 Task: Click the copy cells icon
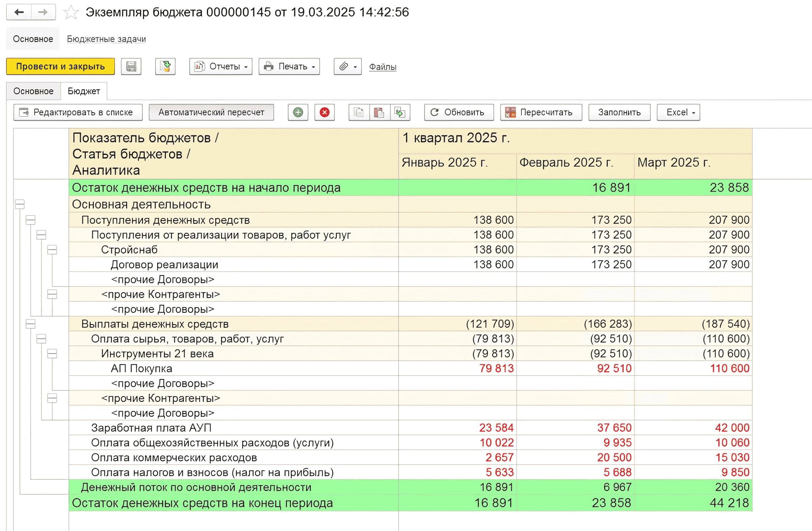tap(358, 113)
